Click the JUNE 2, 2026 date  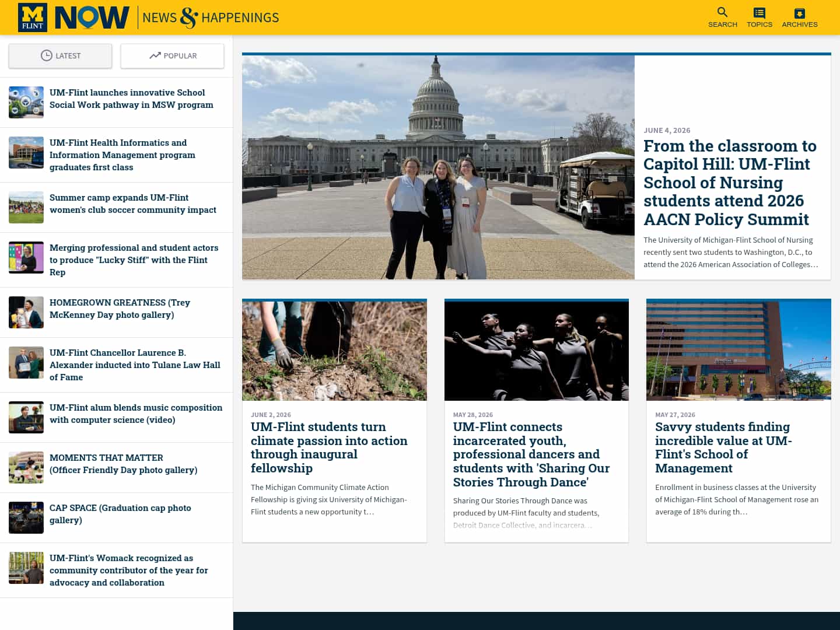tap(271, 415)
